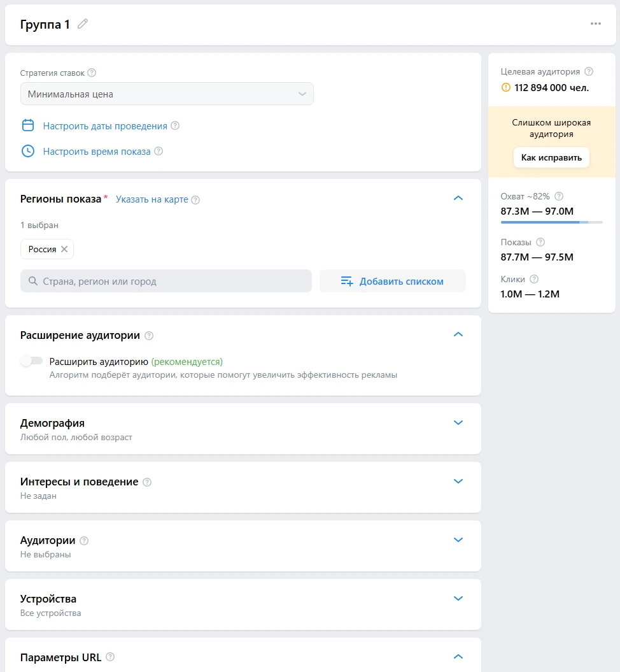Click the Добавить списком button
The width and height of the screenshot is (620, 672).
click(x=393, y=281)
